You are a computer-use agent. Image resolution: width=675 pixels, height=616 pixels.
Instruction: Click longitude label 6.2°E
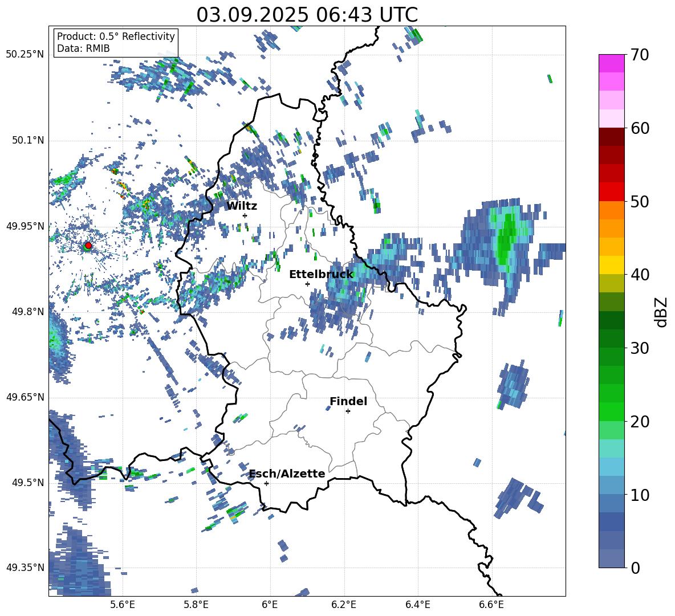(344, 605)
